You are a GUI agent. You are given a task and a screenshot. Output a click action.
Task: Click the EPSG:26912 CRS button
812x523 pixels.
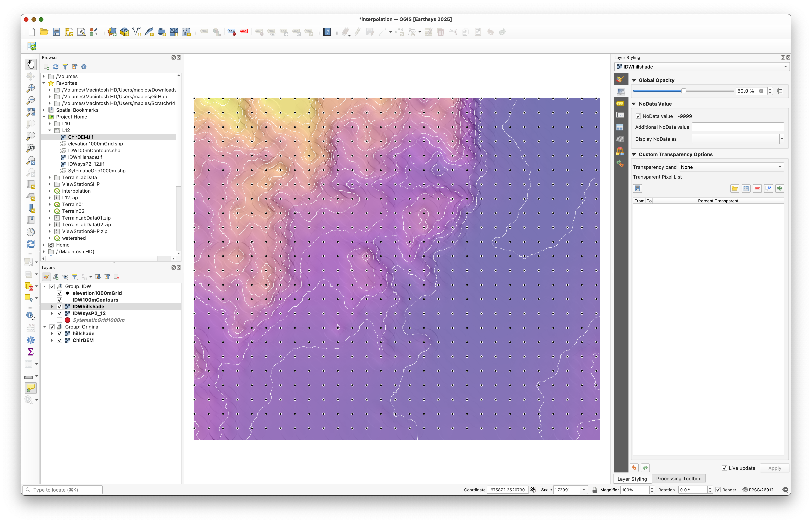click(758, 490)
